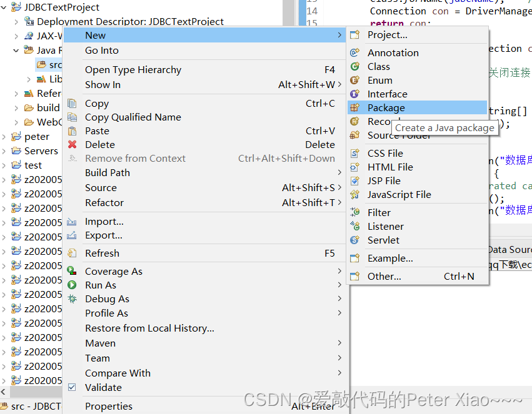Screen dimensions: 532x414
Task: Click the Debug As bug icon
Action: coord(72,299)
